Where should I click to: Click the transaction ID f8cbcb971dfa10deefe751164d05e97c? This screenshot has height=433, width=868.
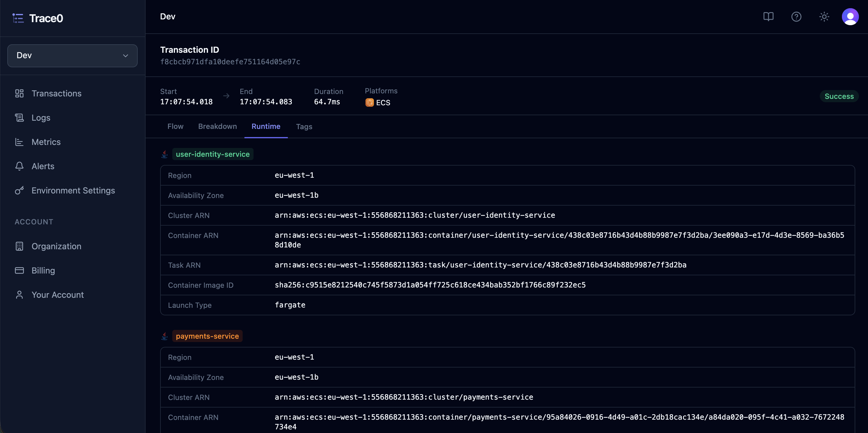tap(230, 62)
